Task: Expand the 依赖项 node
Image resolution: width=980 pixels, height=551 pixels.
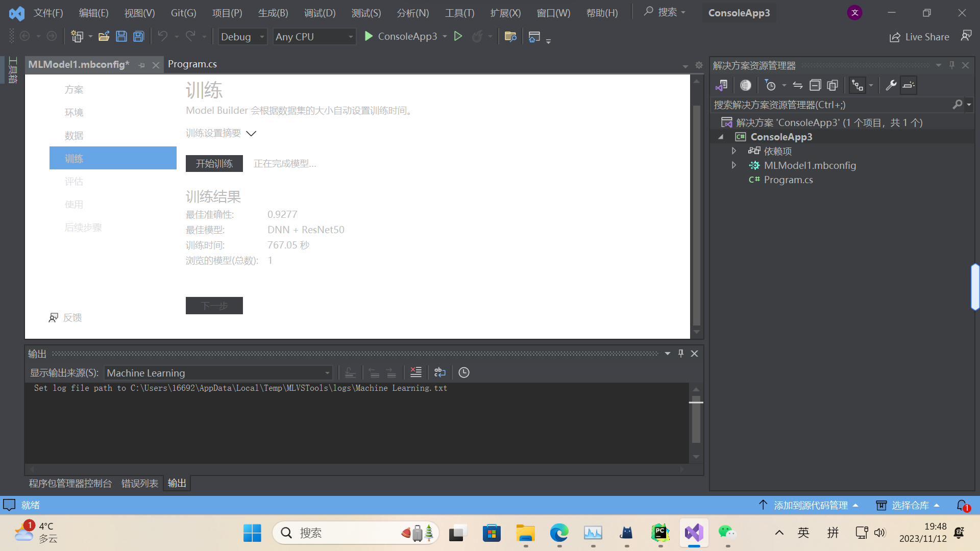Action: pyautogui.click(x=734, y=151)
